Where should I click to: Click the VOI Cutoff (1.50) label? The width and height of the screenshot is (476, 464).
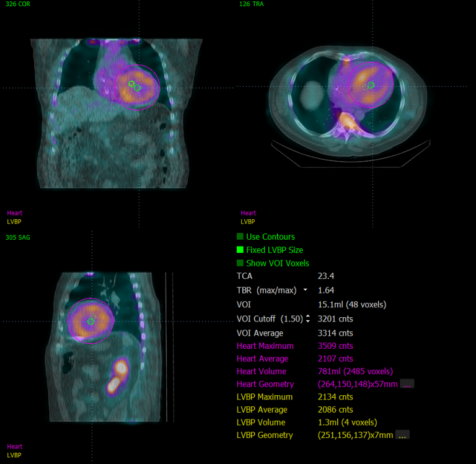coord(270,318)
